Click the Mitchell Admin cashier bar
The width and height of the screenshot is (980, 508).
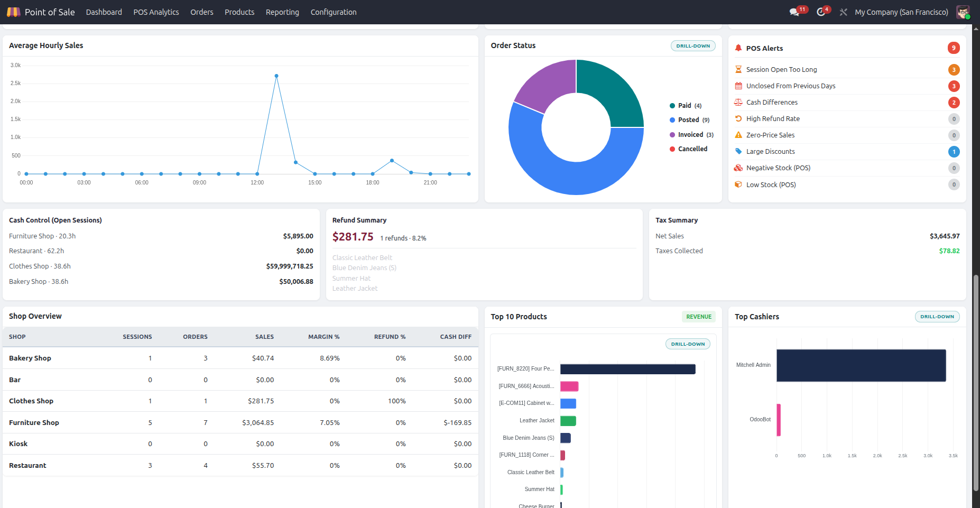click(x=861, y=365)
